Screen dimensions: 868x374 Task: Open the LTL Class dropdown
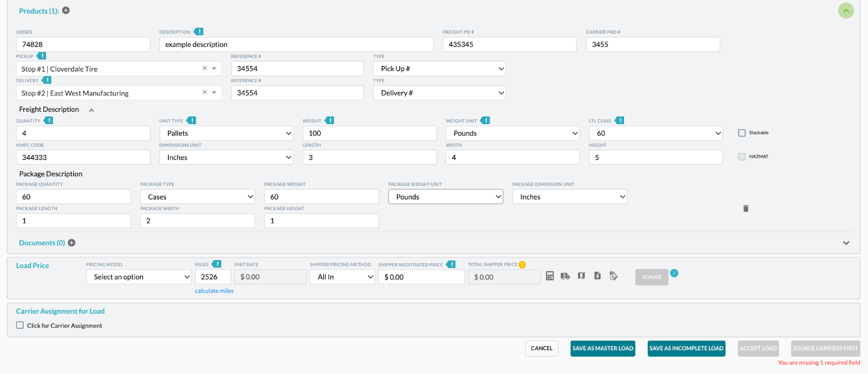click(656, 133)
